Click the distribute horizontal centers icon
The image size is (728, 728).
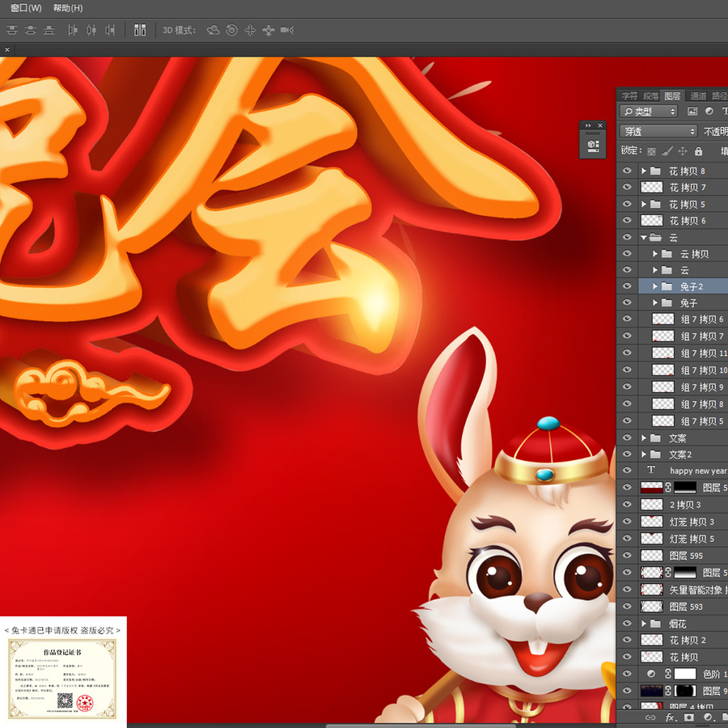pyautogui.click(x=91, y=30)
